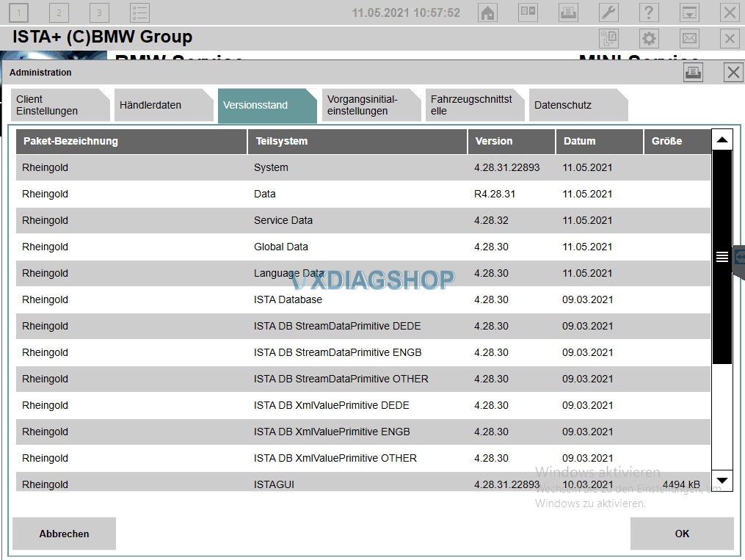
Task: Select version 4.28.32 cell
Action: tap(491, 220)
